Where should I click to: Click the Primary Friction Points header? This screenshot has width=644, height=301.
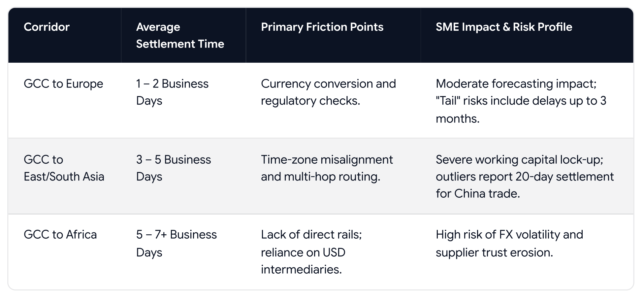pyautogui.click(x=322, y=27)
